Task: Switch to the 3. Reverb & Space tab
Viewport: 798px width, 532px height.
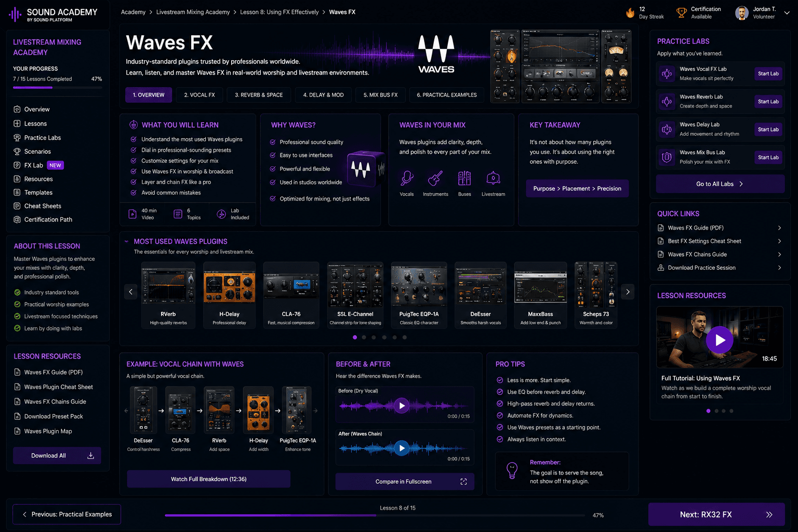Action: coord(259,95)
